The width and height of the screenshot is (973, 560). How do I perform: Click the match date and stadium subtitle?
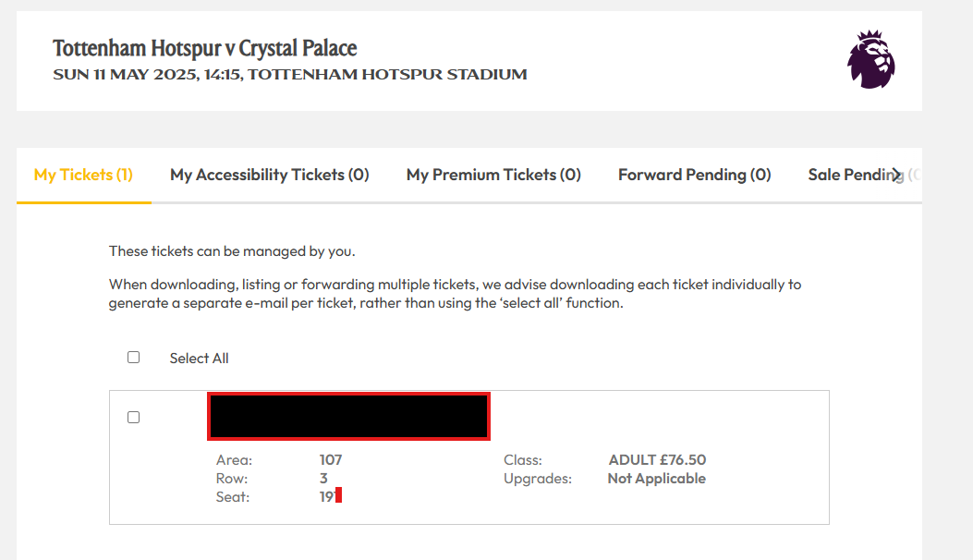tap(290, 75)
